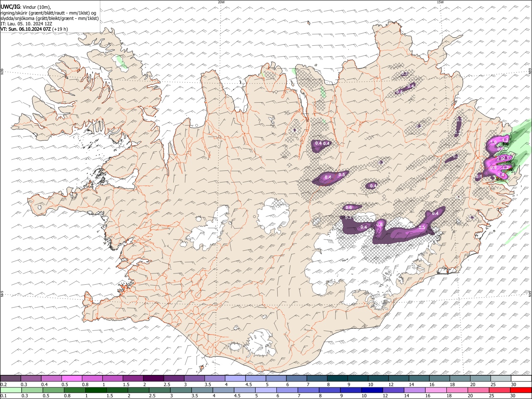Viewport: 532px width, 399px height.
Task: Pick the deep navy blue rain swatch labeled 10
Action: coord(372,390)
